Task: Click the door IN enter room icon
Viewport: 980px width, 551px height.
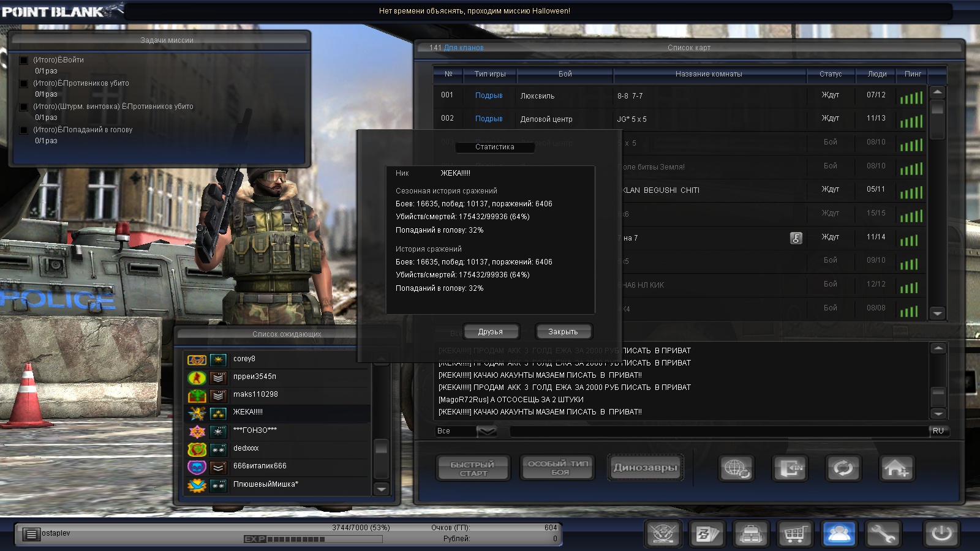Action: click(790, 468)
